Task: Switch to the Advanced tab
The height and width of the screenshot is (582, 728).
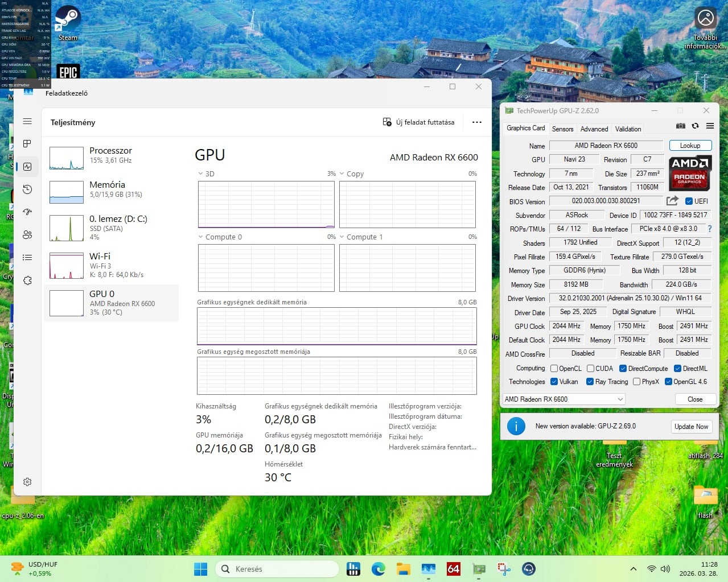Action: point(594,129)
